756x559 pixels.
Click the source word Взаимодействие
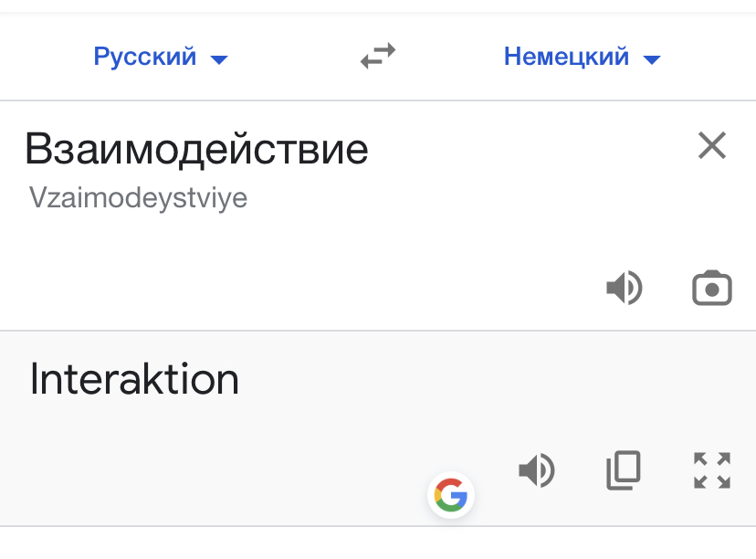[x=196, y=149]
